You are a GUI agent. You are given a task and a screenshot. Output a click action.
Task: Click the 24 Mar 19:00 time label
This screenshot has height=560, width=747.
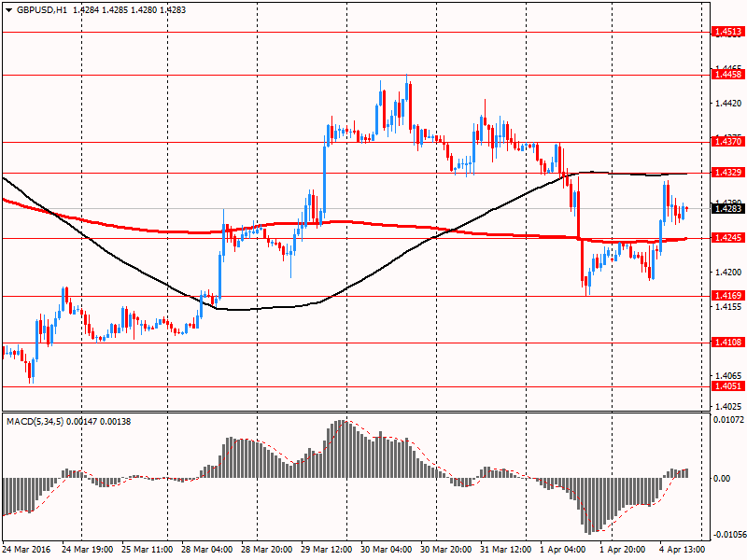click(87, 550)
